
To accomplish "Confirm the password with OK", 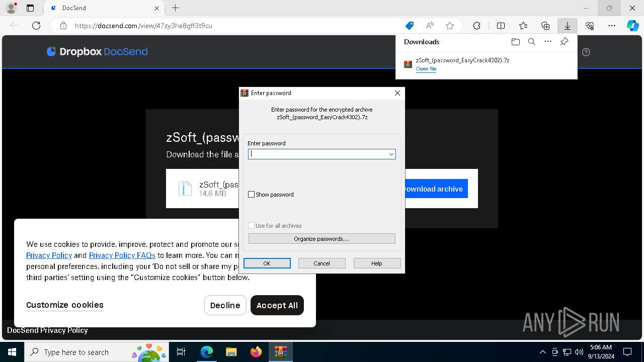I will pyautogui.click(x=267, y=263).
